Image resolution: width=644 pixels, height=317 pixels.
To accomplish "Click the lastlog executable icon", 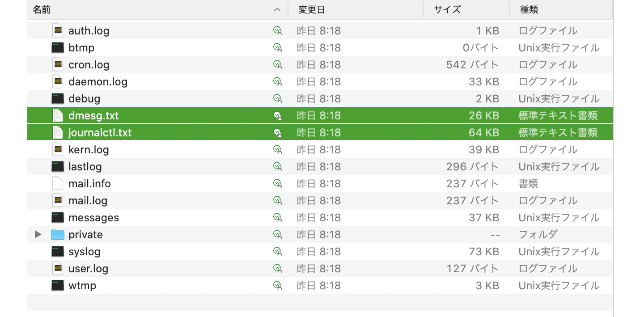I will 57,167.
